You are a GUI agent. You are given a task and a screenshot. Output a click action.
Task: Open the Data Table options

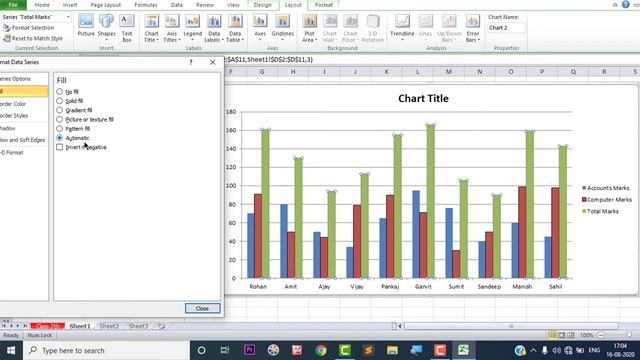tap(235, 28)
